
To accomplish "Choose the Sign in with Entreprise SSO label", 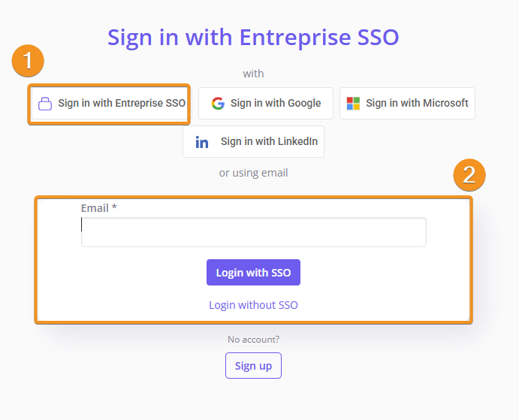I will tap(122, 104).
